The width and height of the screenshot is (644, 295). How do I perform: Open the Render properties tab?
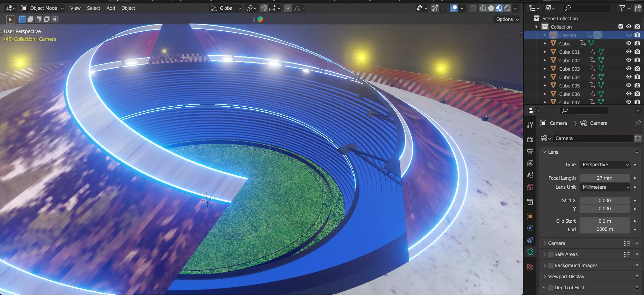pyautogui.click(x=530, y=140)
